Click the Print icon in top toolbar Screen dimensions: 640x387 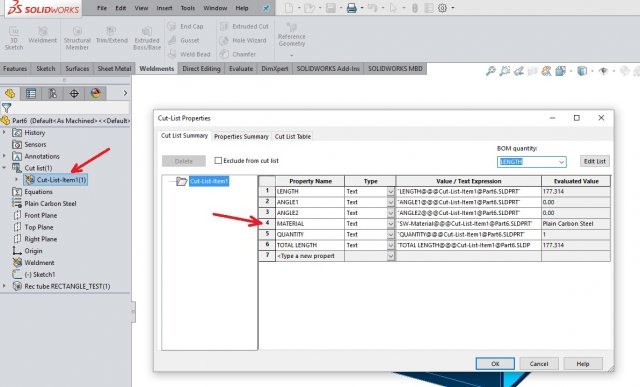pos(351,8)
